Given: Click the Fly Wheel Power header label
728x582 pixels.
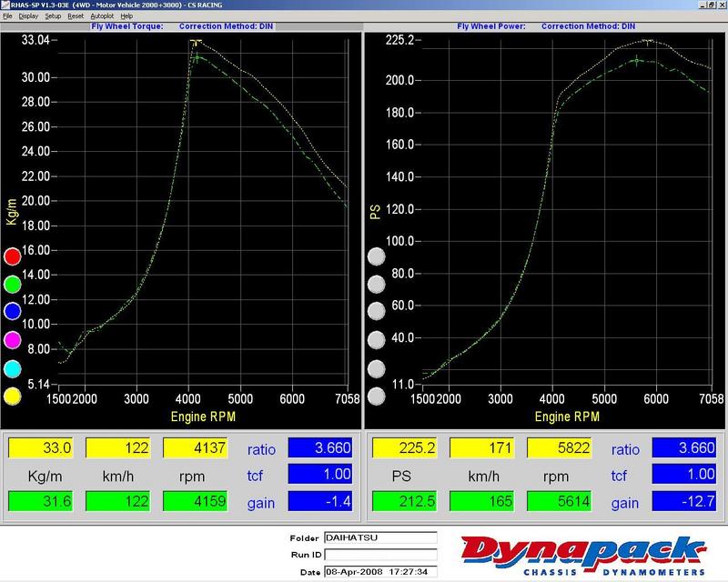Looking at the screenshot, I should (491, 26).
